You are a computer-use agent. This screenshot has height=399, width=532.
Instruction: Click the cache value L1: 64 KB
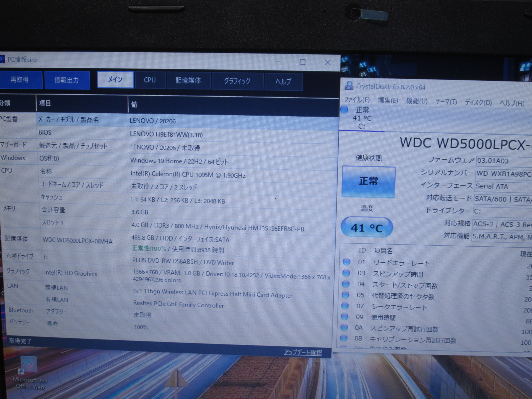coord(178,201)
